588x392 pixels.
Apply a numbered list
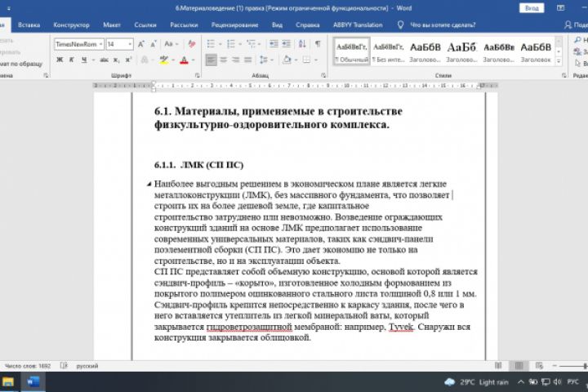231,44
